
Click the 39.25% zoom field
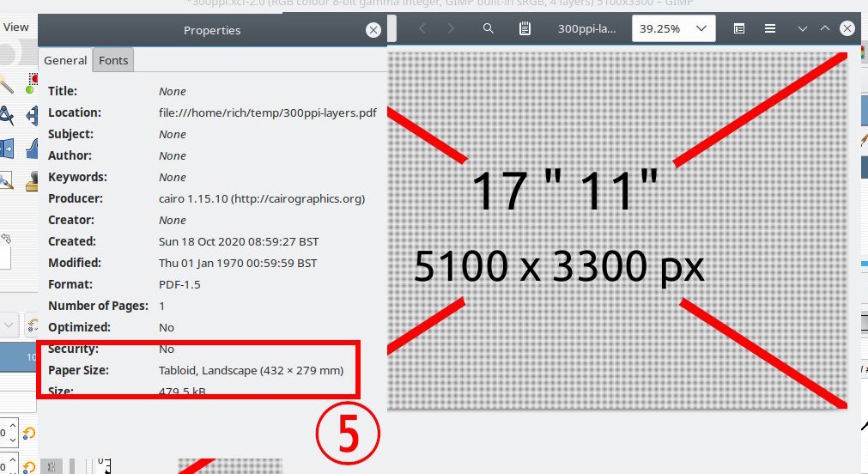[674, 28]
